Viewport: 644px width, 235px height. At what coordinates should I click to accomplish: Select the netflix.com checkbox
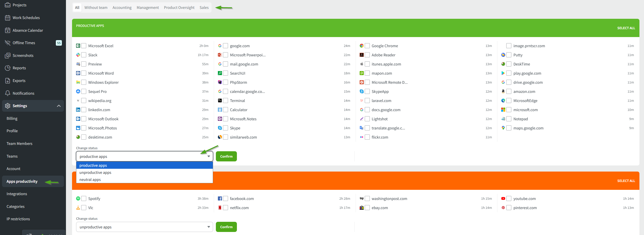[225, 208]
